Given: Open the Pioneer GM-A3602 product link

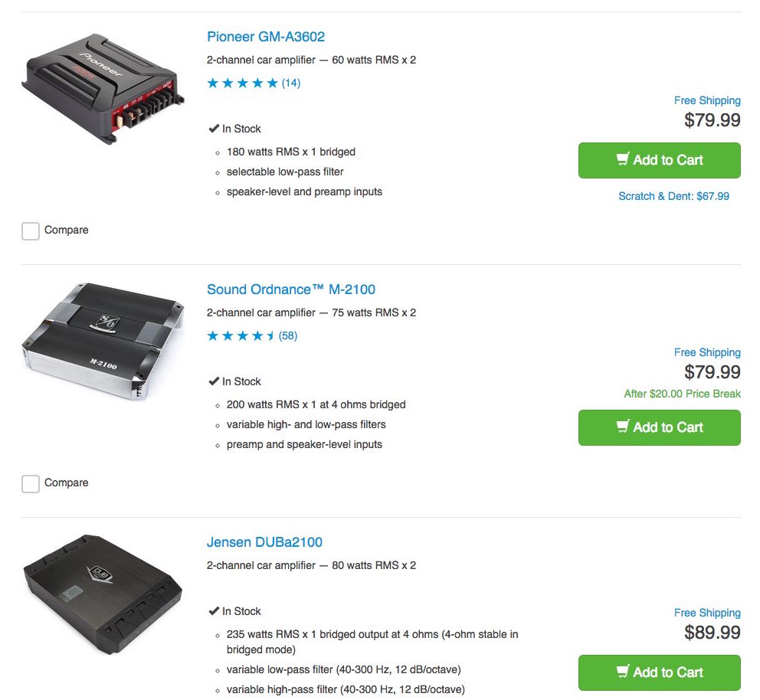Looking at the screenshot, I should 266,37.
